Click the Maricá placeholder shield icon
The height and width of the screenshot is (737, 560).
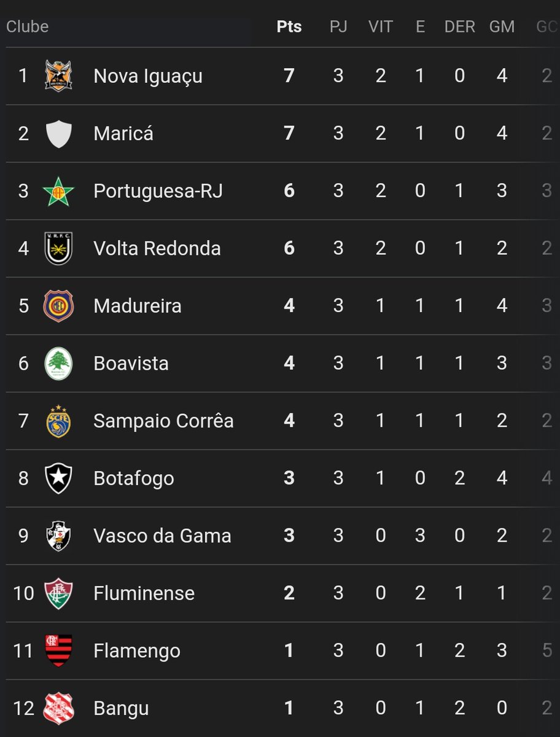[59, 133]
